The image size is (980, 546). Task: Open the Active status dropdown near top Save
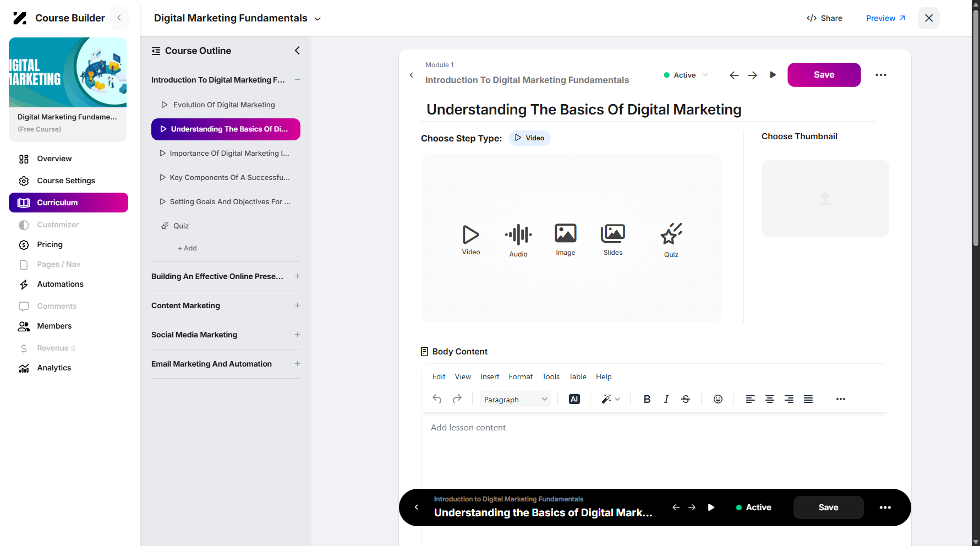pyautogui.click(x=686, y=75)
